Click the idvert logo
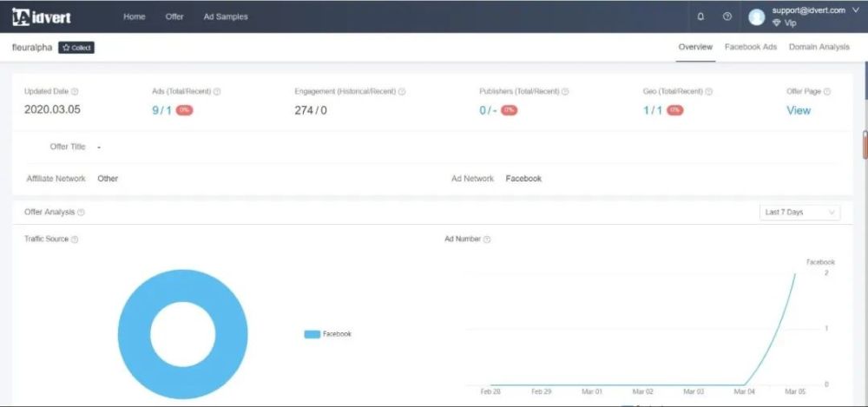Image resolution: width=868 pixels, height=407 pixels. tap(42, 16)
